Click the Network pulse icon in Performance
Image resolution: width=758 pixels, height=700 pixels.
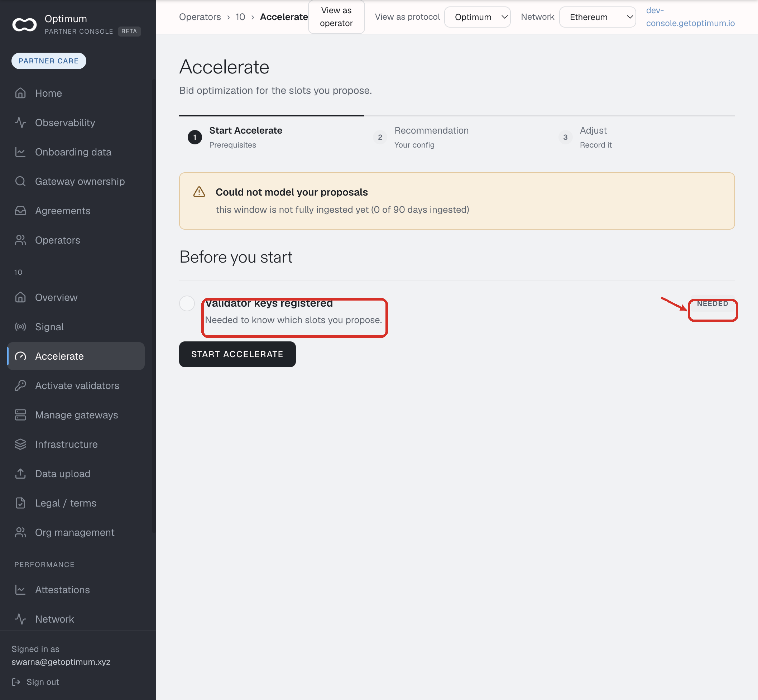pyautogui.click(x=20, y=619)
